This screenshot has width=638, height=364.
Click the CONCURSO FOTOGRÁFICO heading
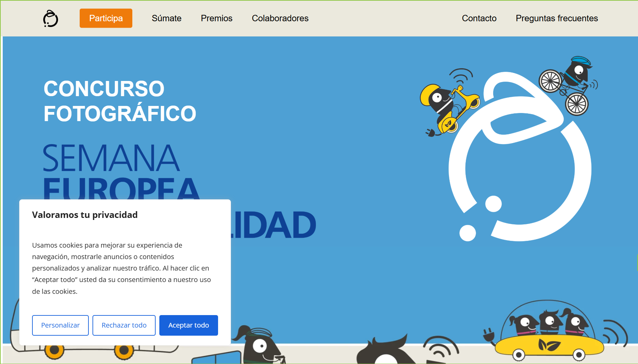click(x=120, y=101)
